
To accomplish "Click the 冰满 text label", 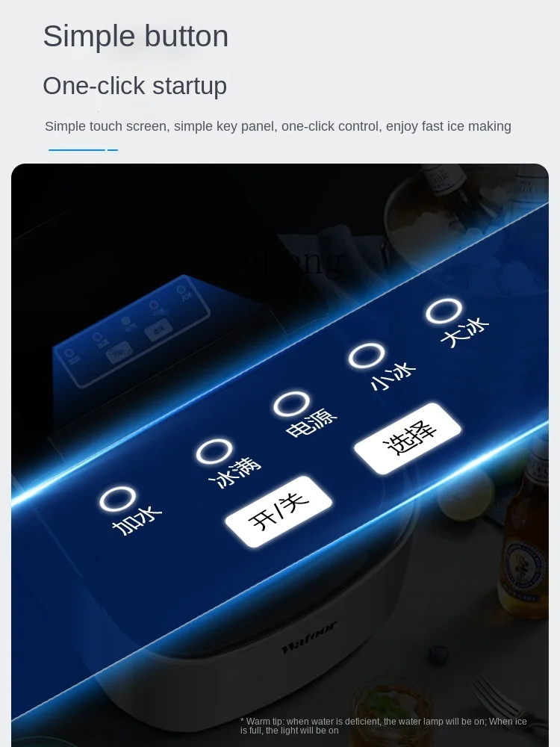I will coord(235,473).
